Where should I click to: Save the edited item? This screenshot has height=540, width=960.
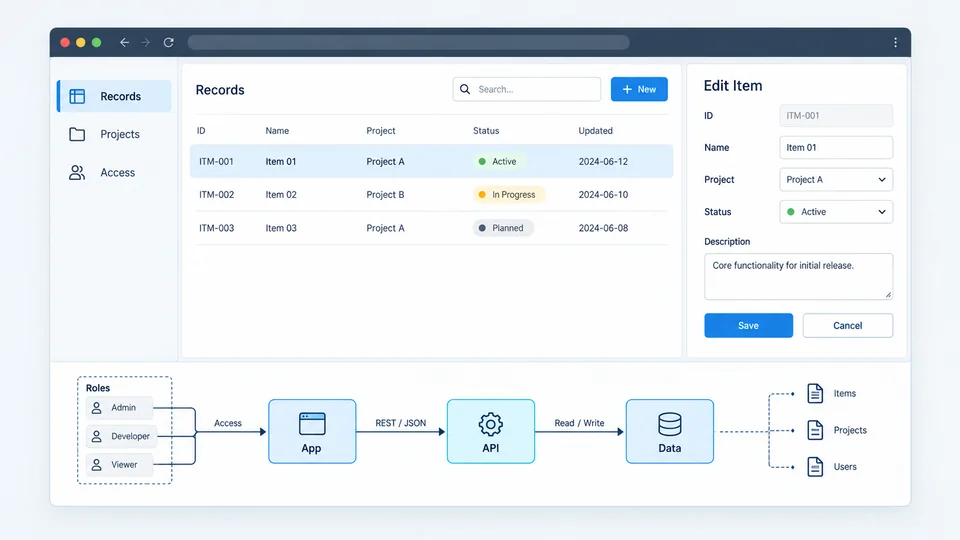748,326
